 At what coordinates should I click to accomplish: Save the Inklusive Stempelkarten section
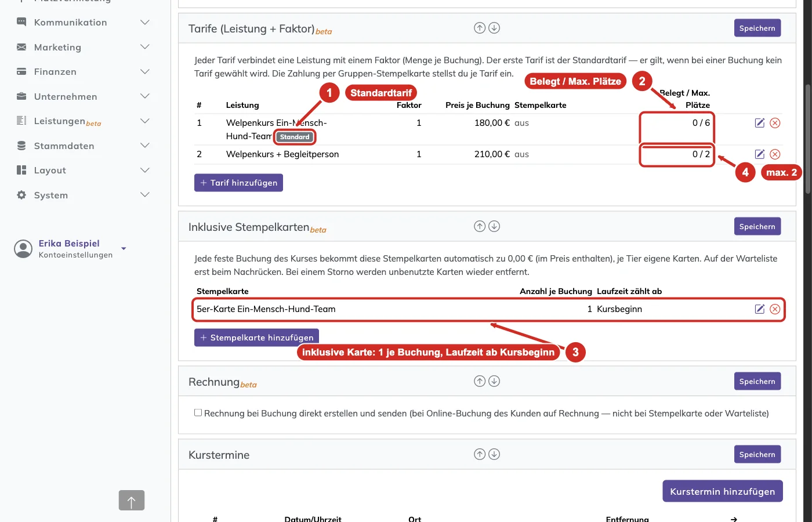tap(757, 226)
